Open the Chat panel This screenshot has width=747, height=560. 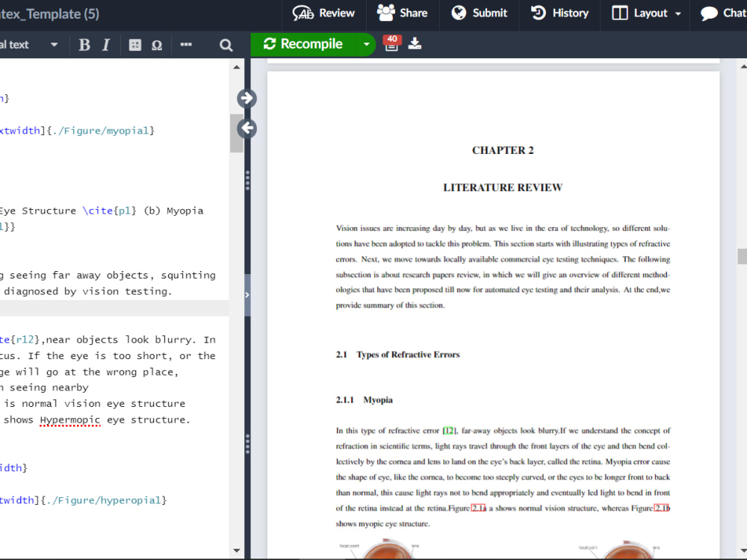pos(719,13)
